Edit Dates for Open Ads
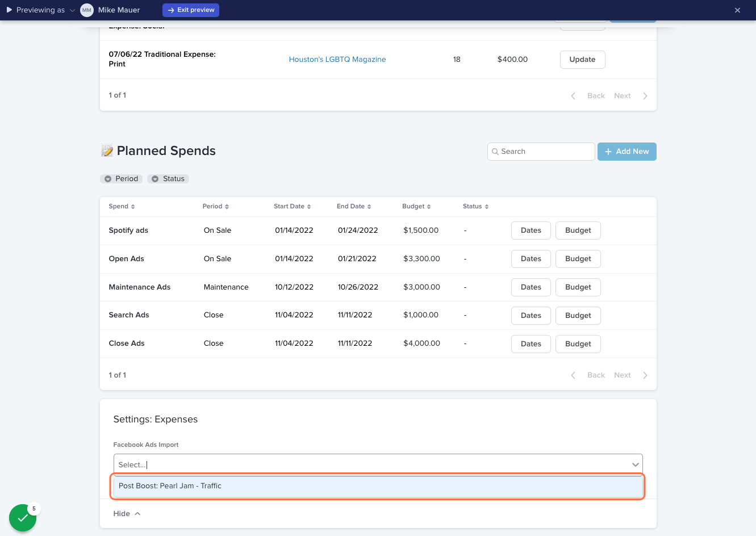756x536 pixels. [531, 259]
